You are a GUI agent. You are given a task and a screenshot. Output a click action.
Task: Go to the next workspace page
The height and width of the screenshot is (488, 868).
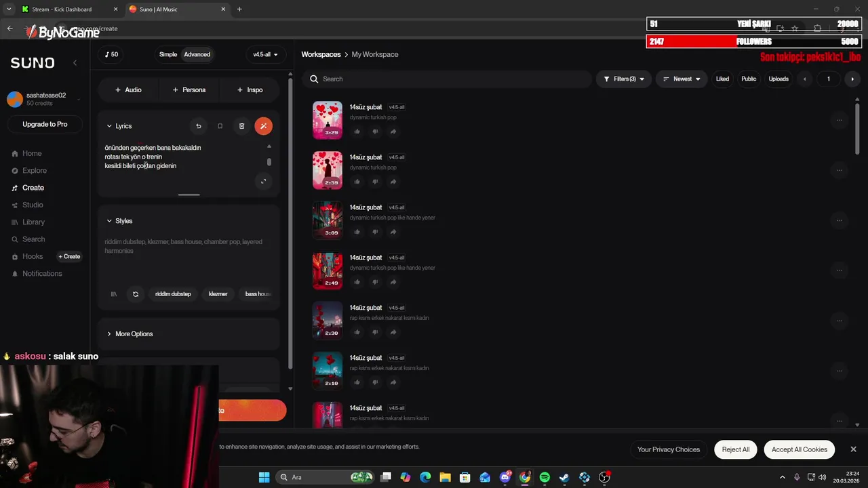(852, 79)
